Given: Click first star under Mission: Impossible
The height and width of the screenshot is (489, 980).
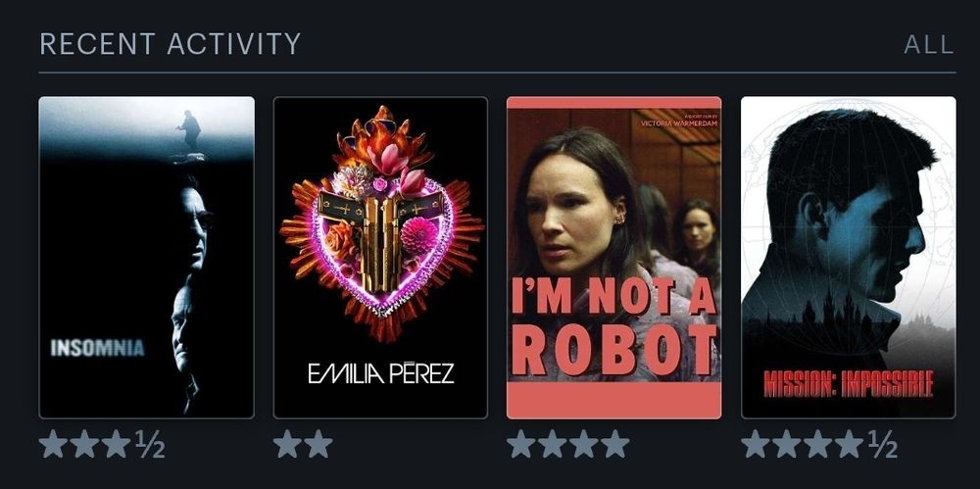Looking at the screenshot, I should (756, 443).
